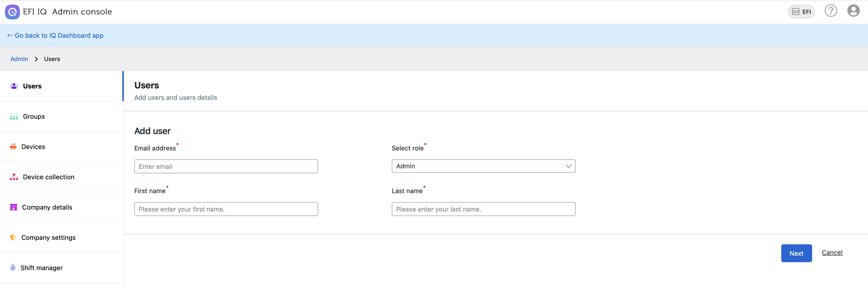Click the EFI printer badge button
This screenshot has width=868, height=288.
point(801,11)
